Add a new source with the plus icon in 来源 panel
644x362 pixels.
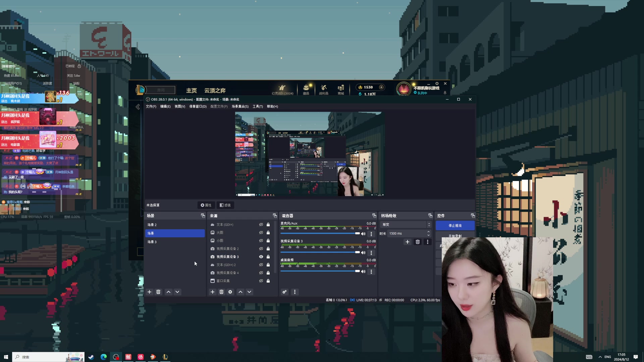coord(213,292)
